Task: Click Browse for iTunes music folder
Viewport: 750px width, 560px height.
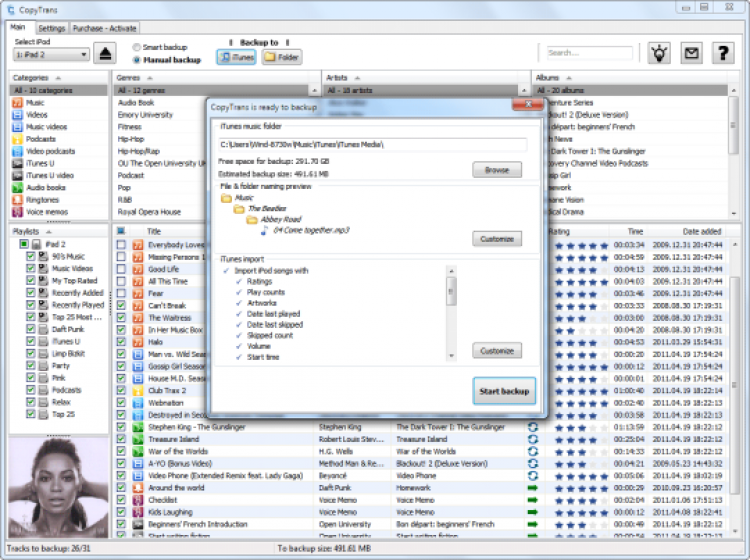Action: 497,170
